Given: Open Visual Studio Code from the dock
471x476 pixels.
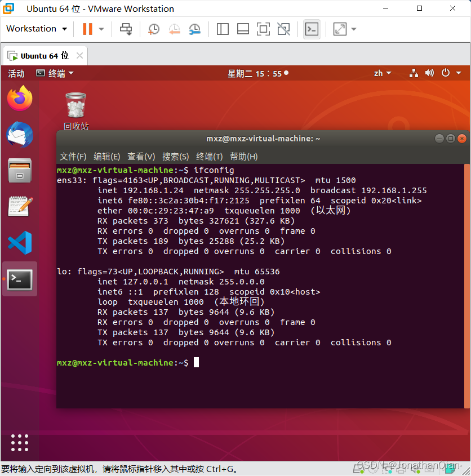Looking at the screenshot, I should coord(20,243).
